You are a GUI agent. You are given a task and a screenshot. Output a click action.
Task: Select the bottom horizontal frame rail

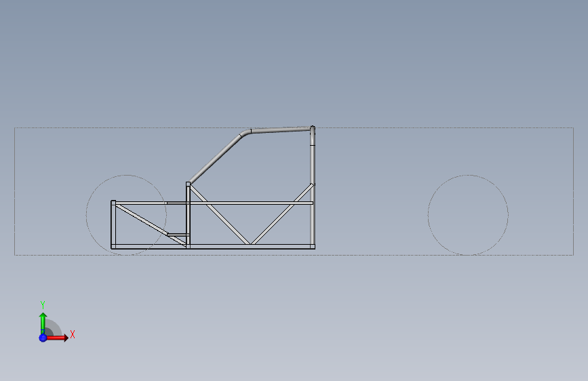(213, 247)
